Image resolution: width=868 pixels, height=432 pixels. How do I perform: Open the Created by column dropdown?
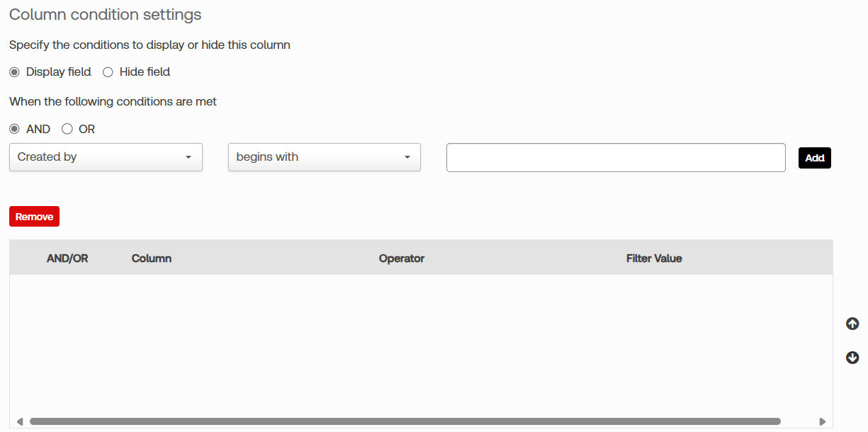pos(106,157)
